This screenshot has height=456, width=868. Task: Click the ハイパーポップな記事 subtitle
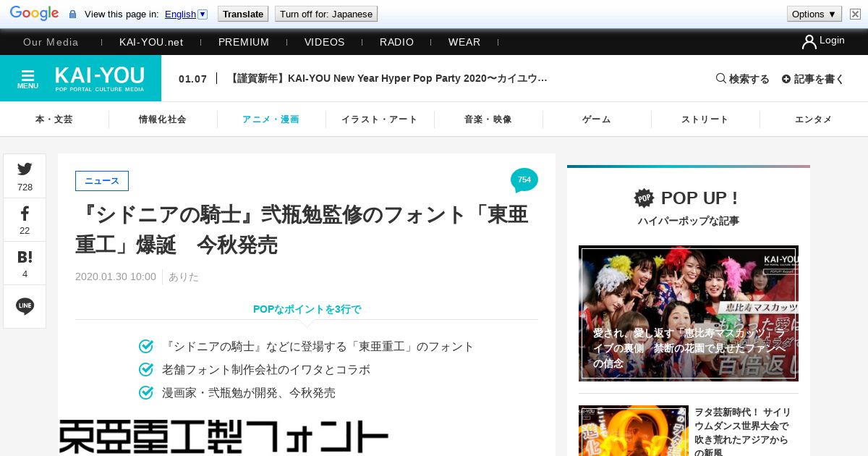[689, 221]
